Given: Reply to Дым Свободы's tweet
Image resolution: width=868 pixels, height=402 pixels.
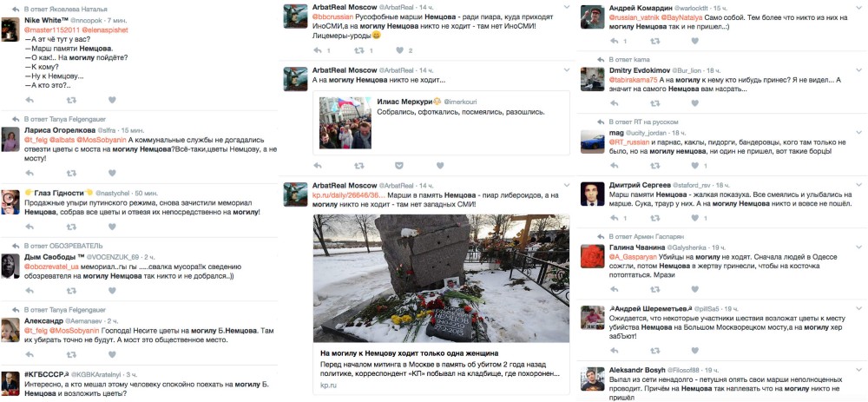Looking at the screenshot, I should coord(30,290).
